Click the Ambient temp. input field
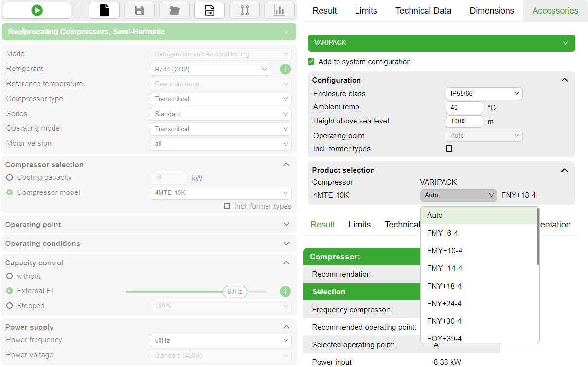 click(x=464, y=107)
